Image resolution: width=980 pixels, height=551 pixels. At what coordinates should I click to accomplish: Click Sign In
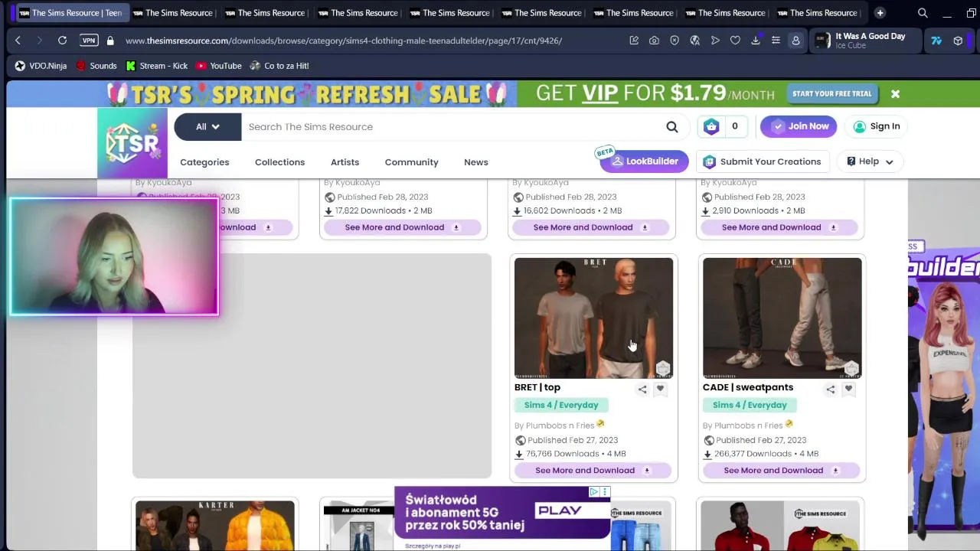(x=877, y=126)
